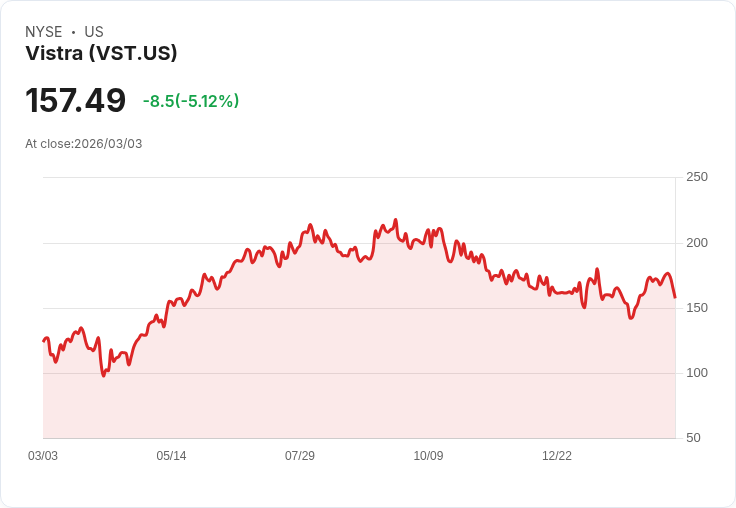Click the current price 157.49
This screenshot has height=508, width=736.
pyautogui.click(x=76, y=101)
